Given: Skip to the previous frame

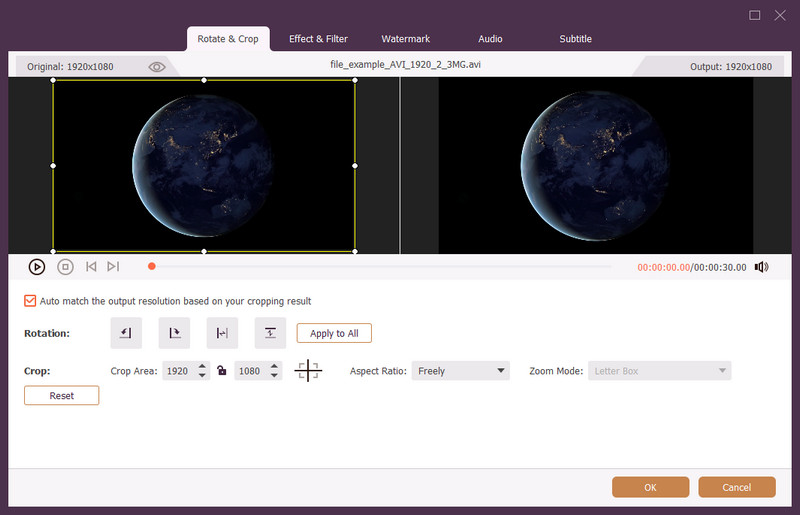Looking at the screenshot, I should pos(91,267).
